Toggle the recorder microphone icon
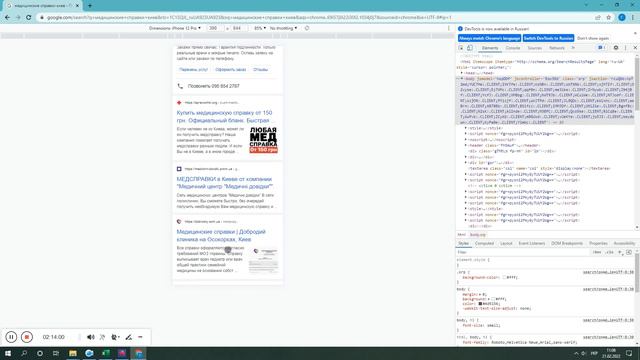The width and height of the screenshot is (640, 360). tap(102, 337)
